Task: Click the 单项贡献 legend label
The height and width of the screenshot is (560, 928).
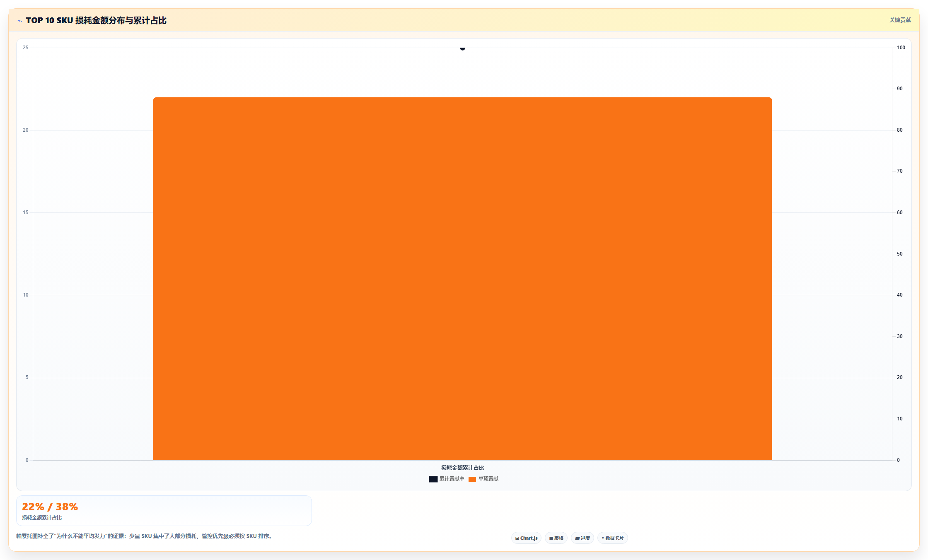Action: click(x=488, y=479)
